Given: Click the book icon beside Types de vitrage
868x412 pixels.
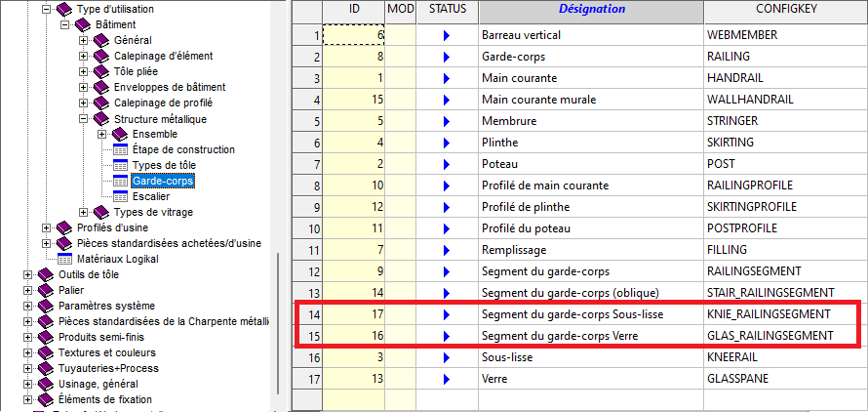Looking at the screenshot, I should tap(101, 213).
